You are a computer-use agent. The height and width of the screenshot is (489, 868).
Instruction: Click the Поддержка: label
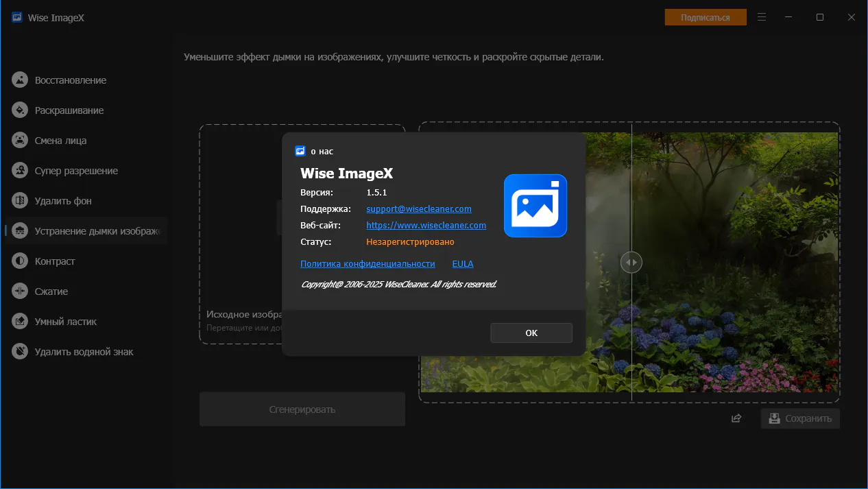point(326,208)
